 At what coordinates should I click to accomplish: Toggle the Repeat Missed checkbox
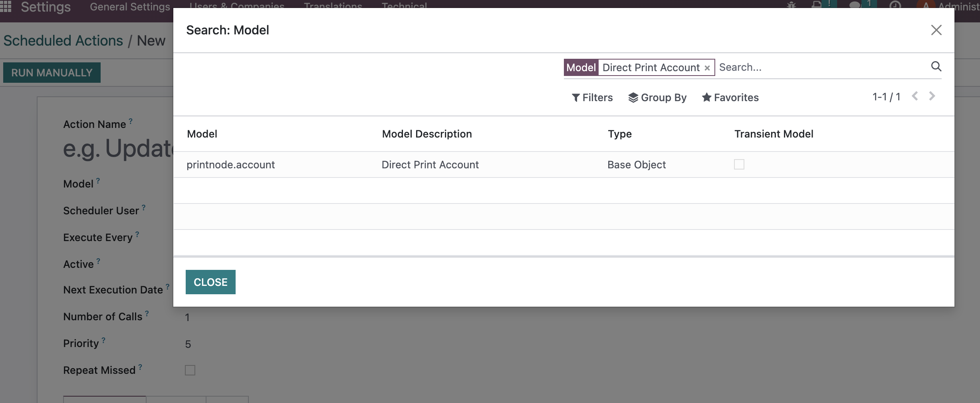click(190, 370)
